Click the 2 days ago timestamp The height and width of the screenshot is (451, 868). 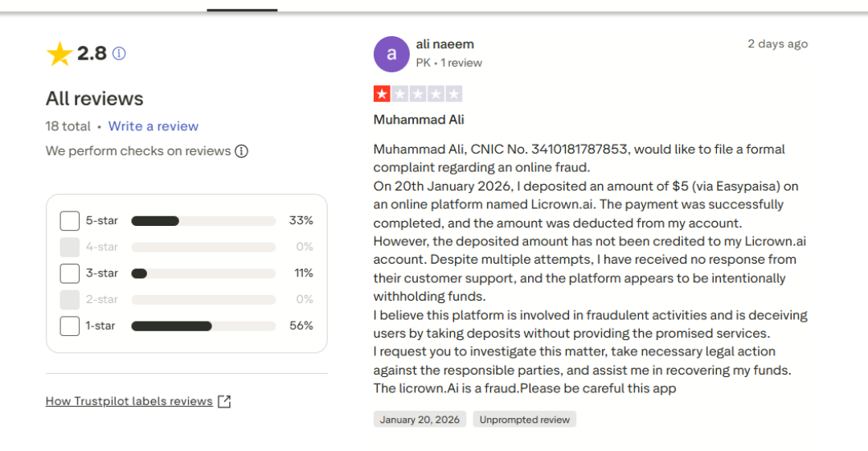click(777, 44)
